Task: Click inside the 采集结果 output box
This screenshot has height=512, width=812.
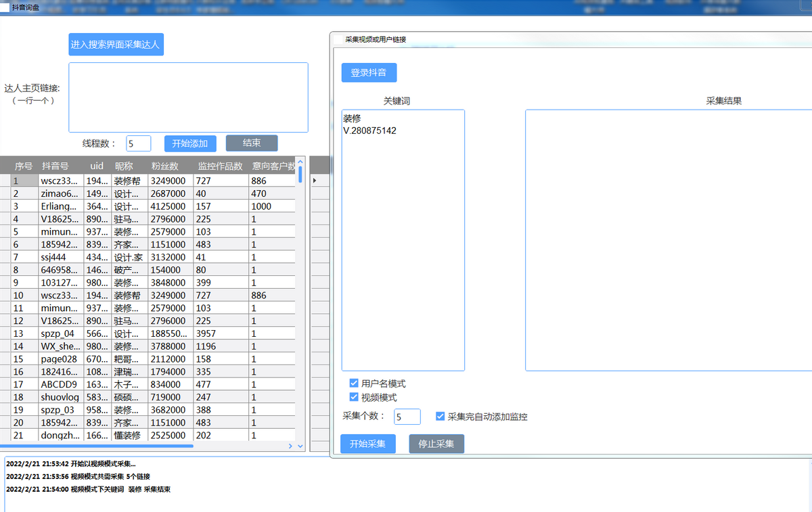Action: tap(669, 240)
